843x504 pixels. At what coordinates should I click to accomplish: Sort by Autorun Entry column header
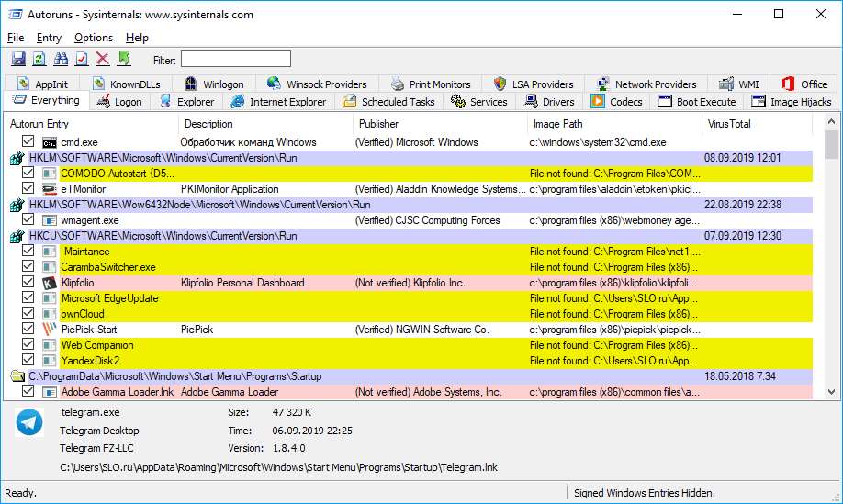coord(91,124)
